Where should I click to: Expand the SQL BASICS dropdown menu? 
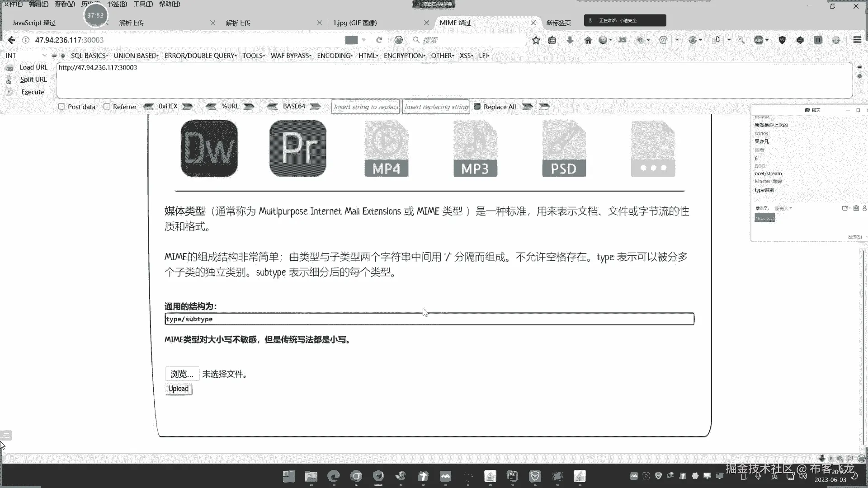point(89,56)
